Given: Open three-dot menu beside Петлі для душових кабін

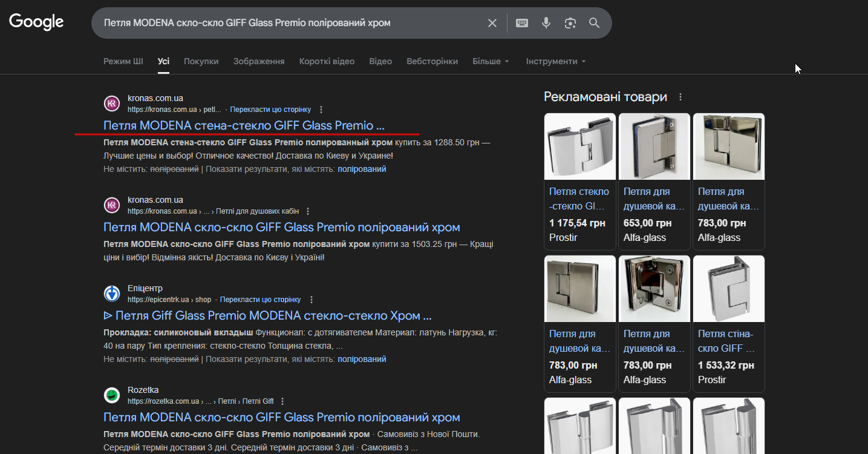Looking at the screenshot, I should click(308, 211).
